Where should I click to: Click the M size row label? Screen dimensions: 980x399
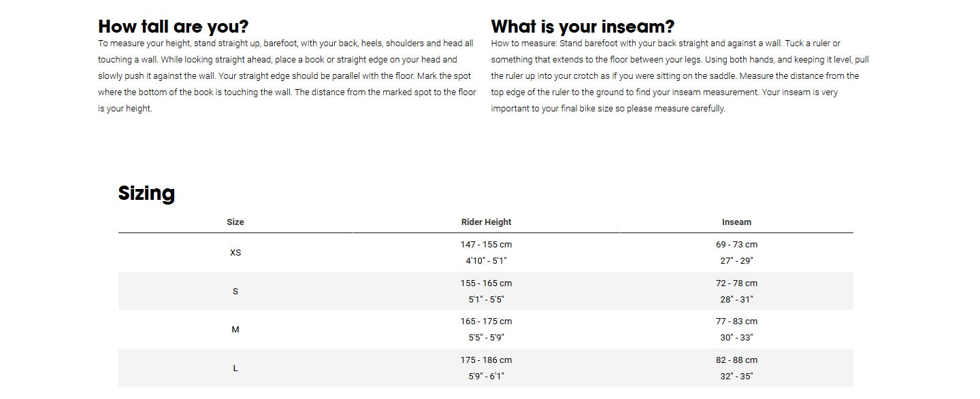[235, 330]
